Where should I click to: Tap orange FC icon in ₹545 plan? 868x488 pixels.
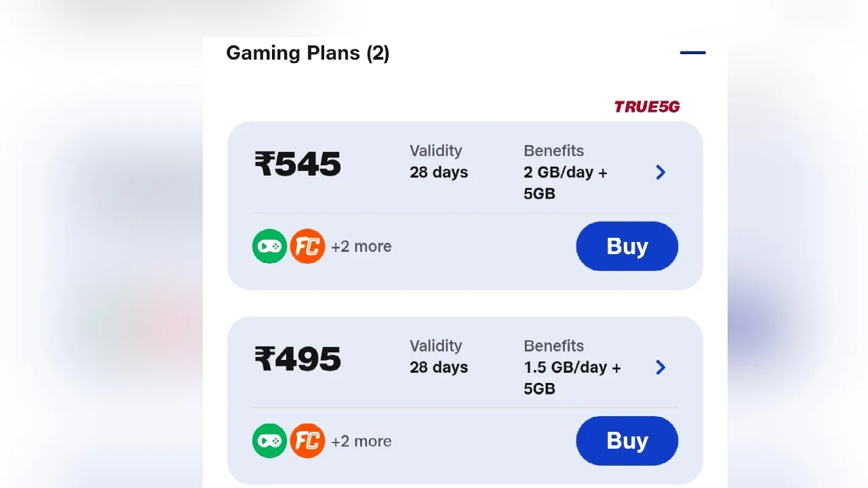pyautogui.click(x=308, y=246)
